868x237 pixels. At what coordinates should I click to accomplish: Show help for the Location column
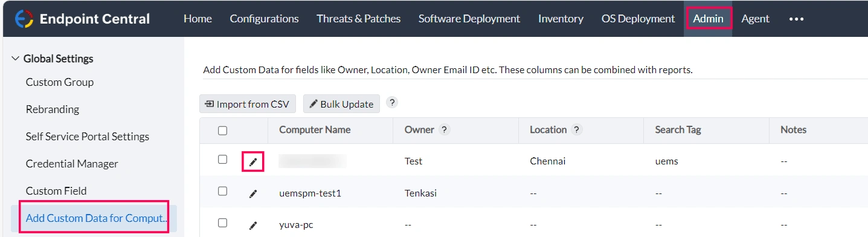[x=577, y=129]
